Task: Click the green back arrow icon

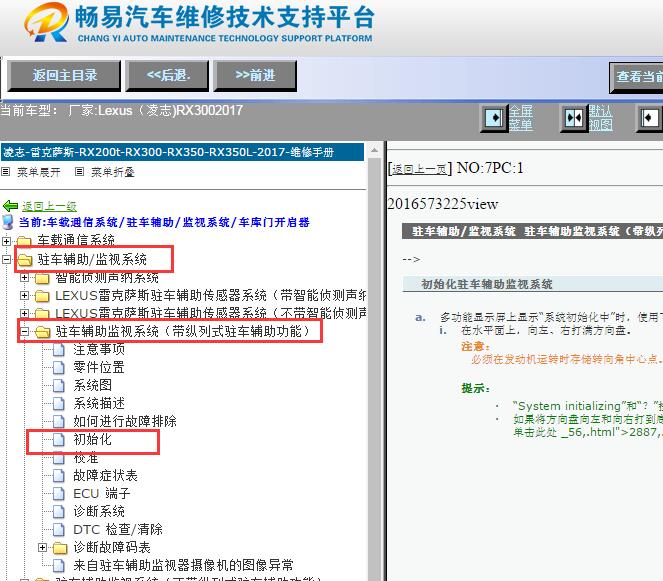Action: (x=10, y=206)
